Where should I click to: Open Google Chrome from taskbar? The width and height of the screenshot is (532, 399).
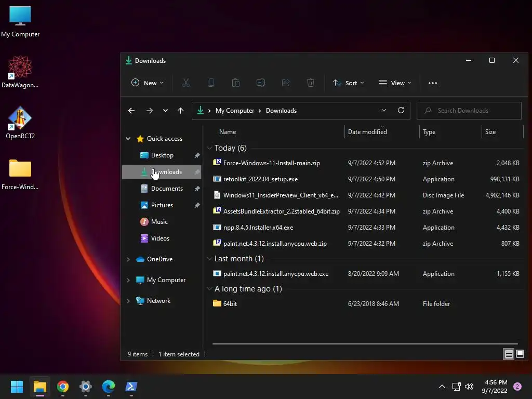pos(63,387)
